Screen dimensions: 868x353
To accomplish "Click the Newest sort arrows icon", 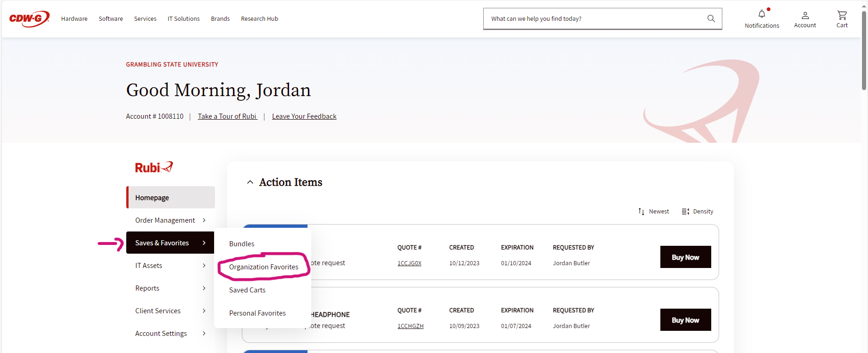I will click(x=641, y=211).
